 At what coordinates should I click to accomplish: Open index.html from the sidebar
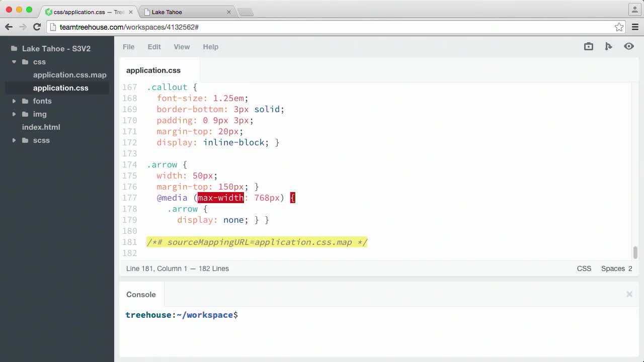pyautogui.click(x=41, y=127)
